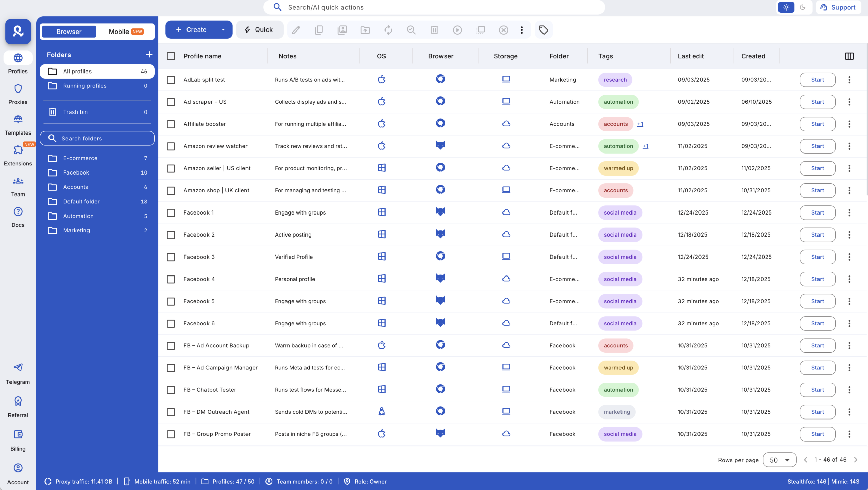Select all profiles via header checkbox
The image size is (868, 490).
click(171, 56)
